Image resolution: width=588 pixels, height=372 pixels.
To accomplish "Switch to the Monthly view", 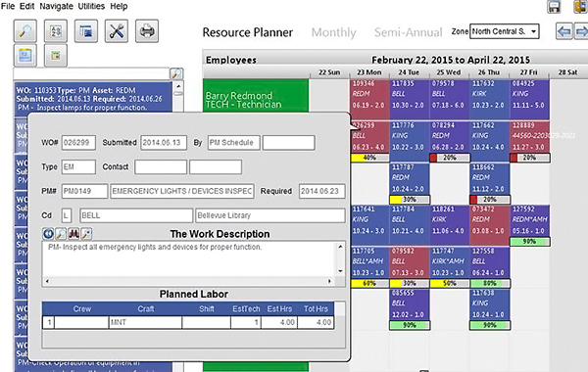I will point(333,32).
